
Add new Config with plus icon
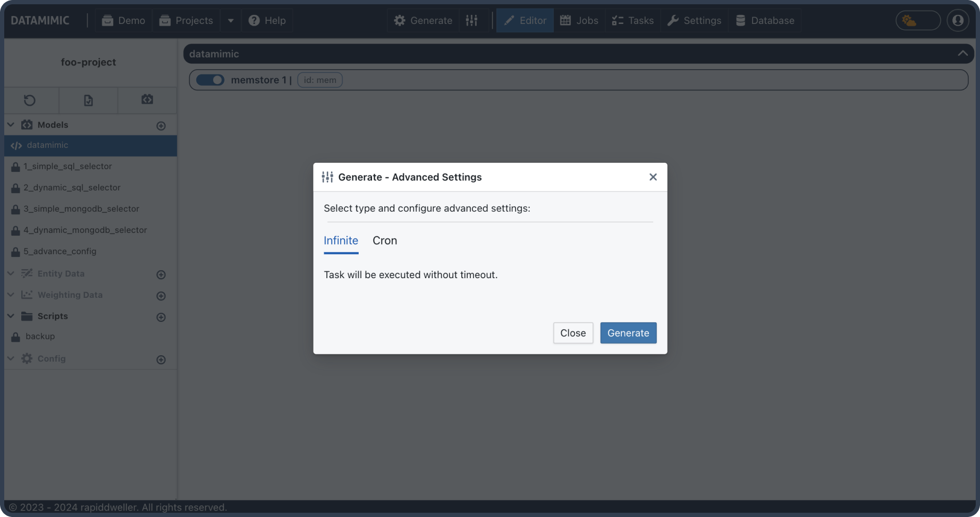(161, 360)
